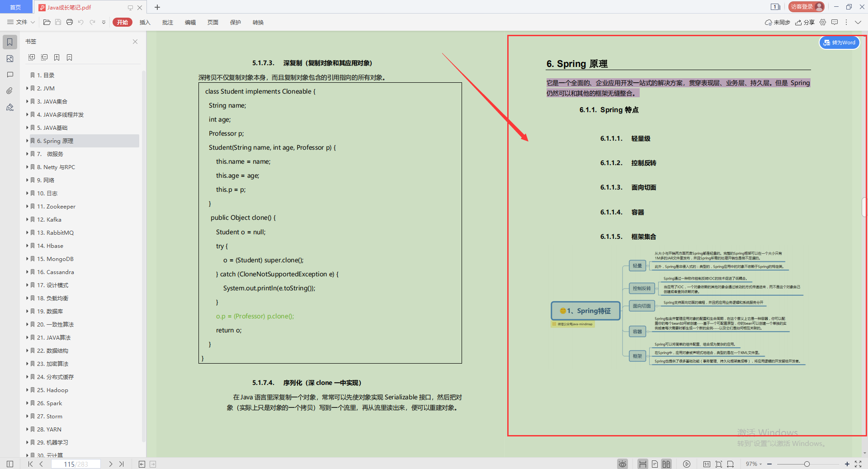The height and width of the screenshot is (469, 868).
Task: Open the quick access toolbar dropdown
Action: click(x=104, y=22)
